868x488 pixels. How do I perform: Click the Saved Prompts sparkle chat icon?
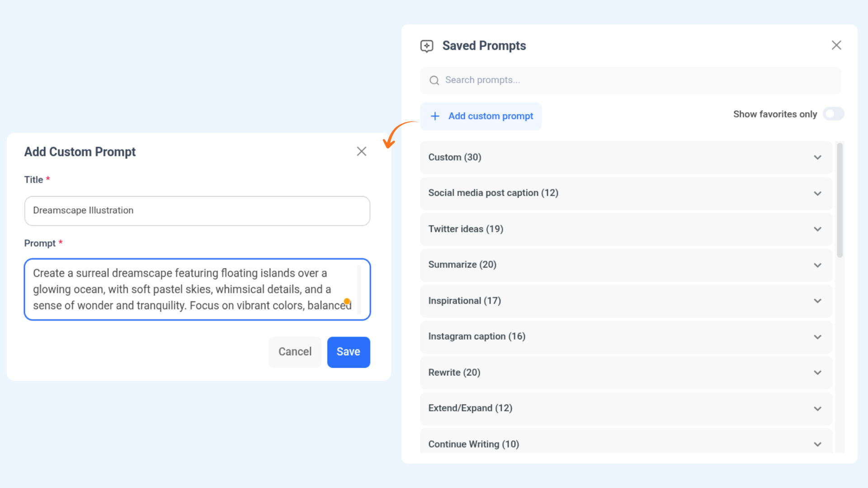(x=426, y=46)
